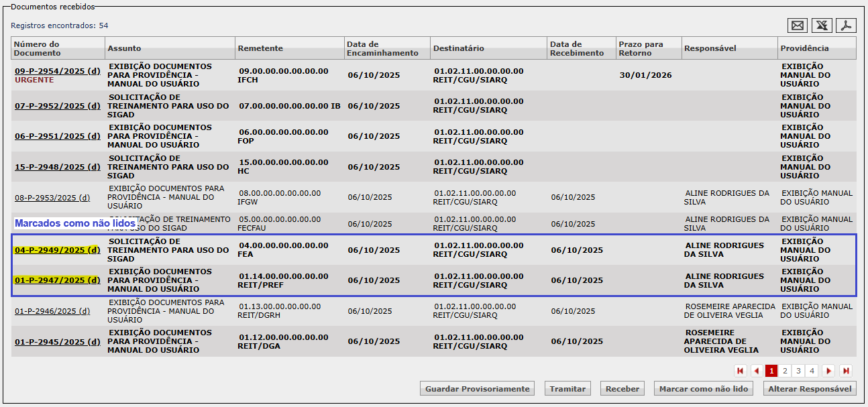Image resolution: width=868 pixels, height=407 pixels.
Task: Open urgent document 09-P-2954/2025
Action: 57,70
